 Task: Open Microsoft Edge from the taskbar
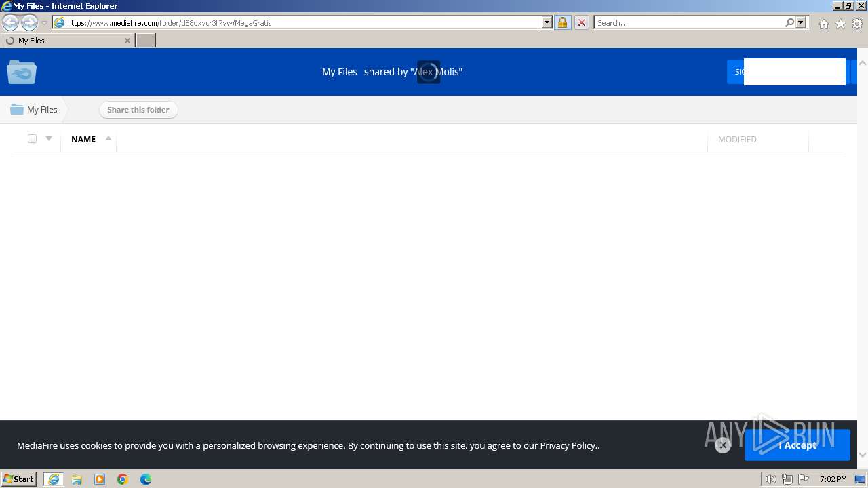point(146,479)
